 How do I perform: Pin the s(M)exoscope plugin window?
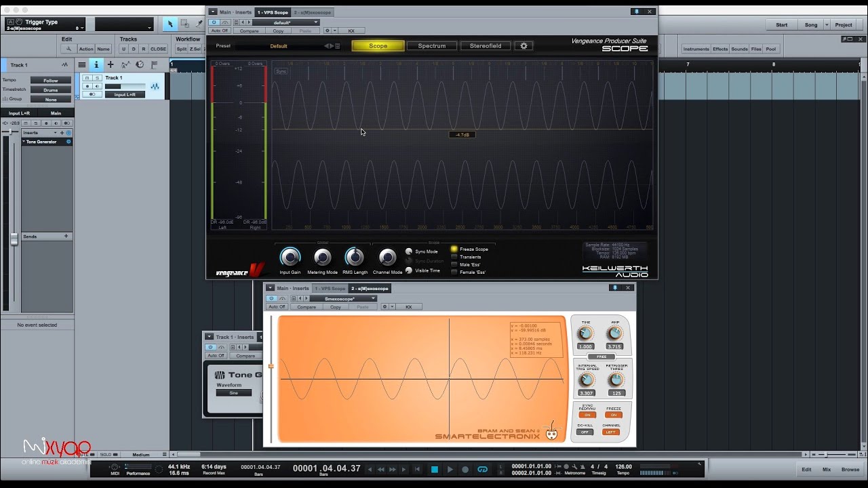tap(615, 287)
